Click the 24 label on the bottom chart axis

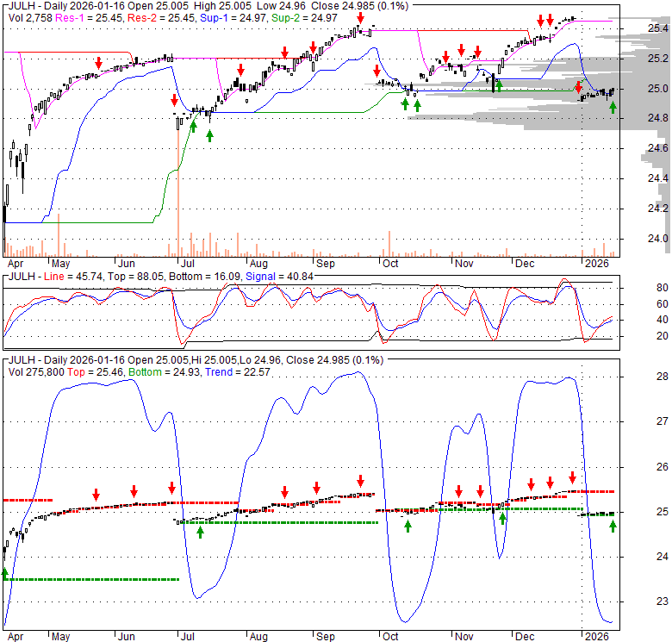click(663, 557)
